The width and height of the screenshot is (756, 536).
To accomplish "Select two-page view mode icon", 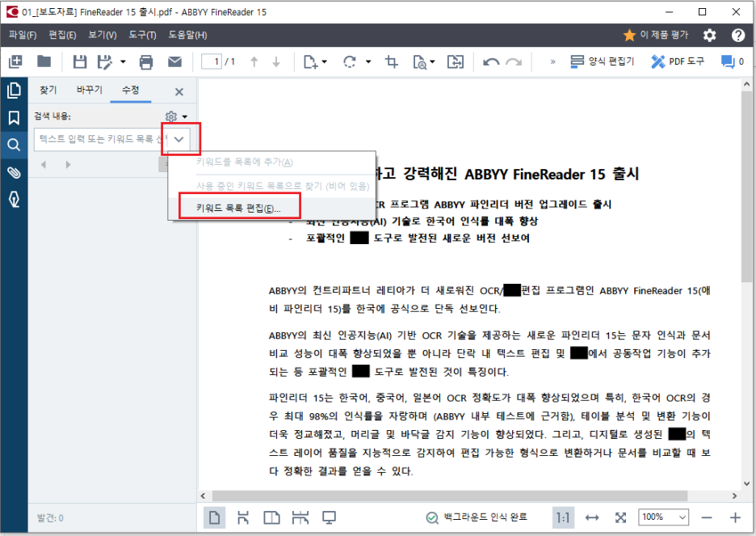I will tap(271, 518).
